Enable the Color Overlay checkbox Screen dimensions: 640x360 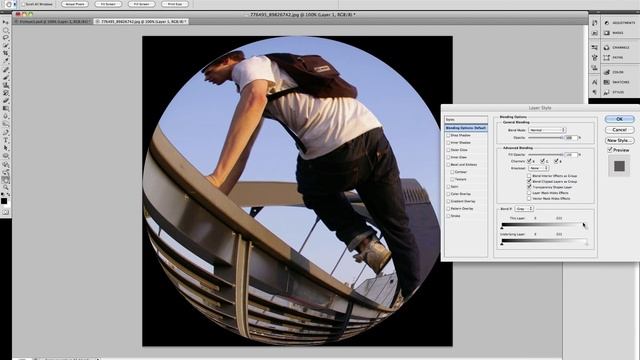[448, 194]
